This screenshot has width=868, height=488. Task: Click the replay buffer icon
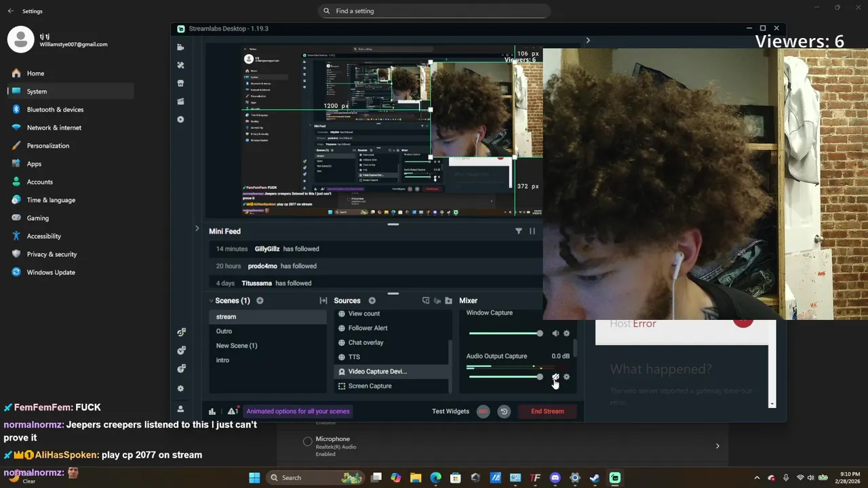(504, 411)
